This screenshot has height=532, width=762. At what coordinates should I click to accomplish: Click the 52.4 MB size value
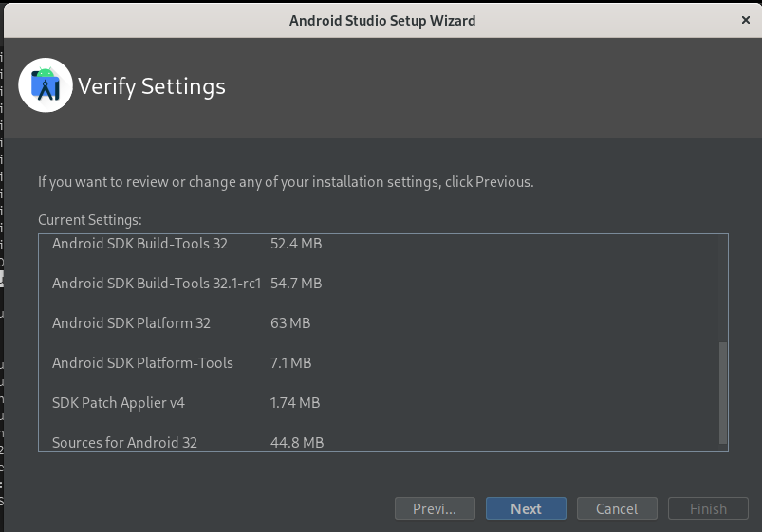(x=296, y=244)
